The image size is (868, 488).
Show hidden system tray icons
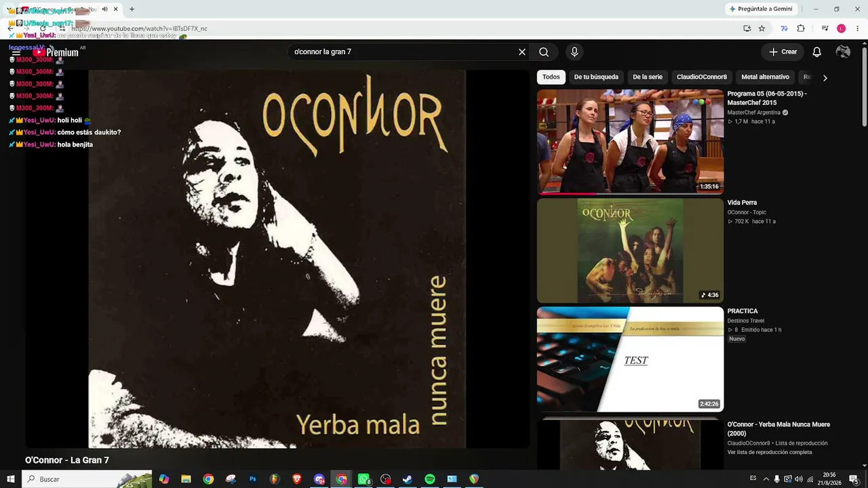click(766, 479)
